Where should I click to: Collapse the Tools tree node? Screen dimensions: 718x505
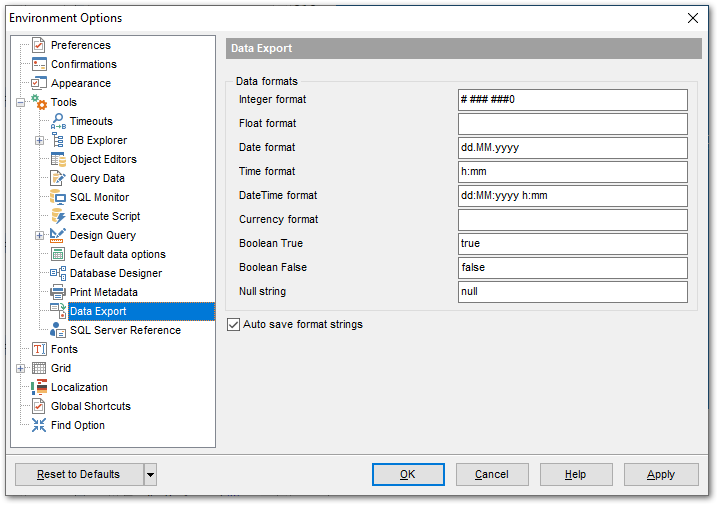[x=21, y=102]
